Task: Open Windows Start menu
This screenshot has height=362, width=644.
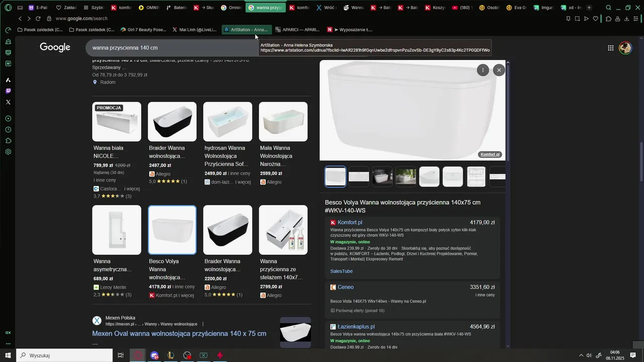Action: coord(8,355)
